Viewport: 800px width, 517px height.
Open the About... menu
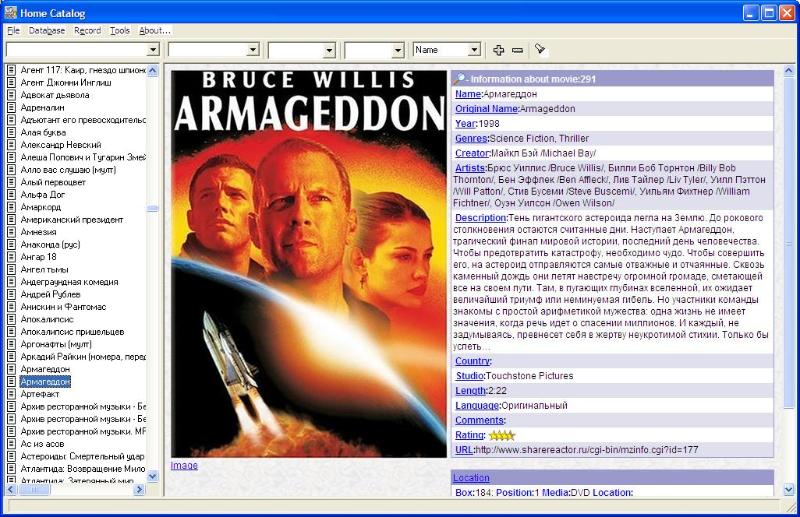tap(155, 31)
